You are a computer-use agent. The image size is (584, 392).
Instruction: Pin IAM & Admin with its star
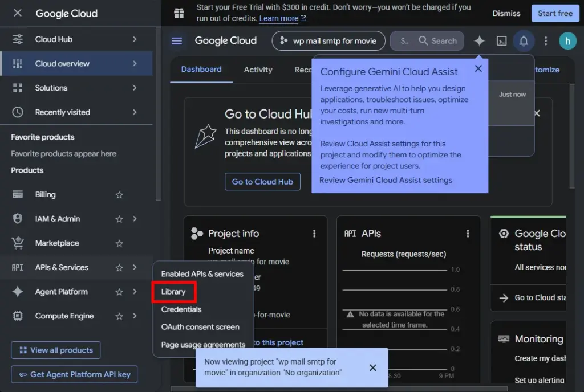coord(119,219)
